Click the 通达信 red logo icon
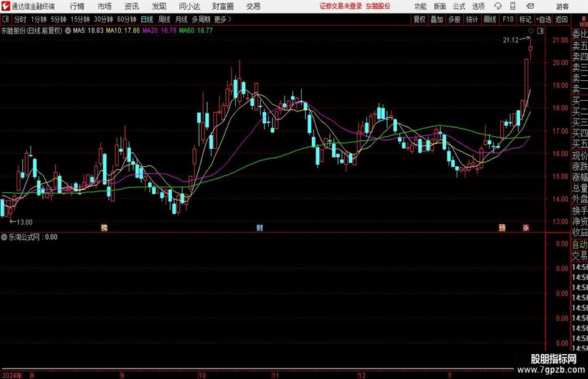This screenshot has width=588, height=379. (x=5, y=6)
